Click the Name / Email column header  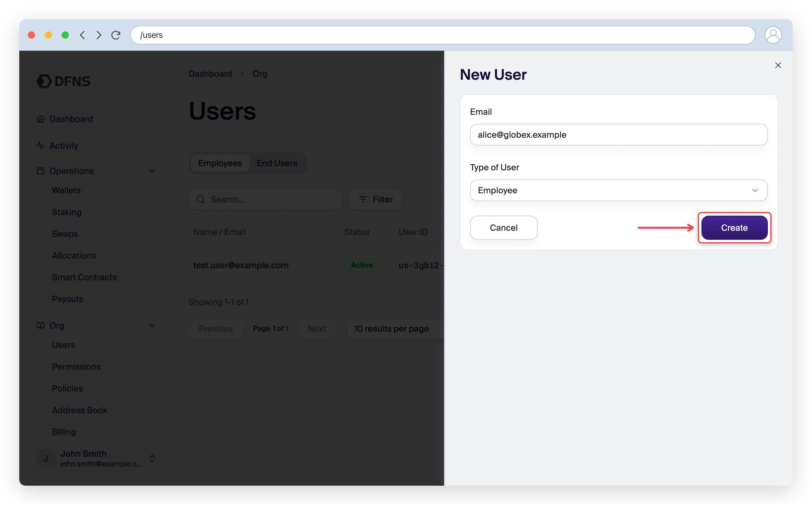point(219,232)
